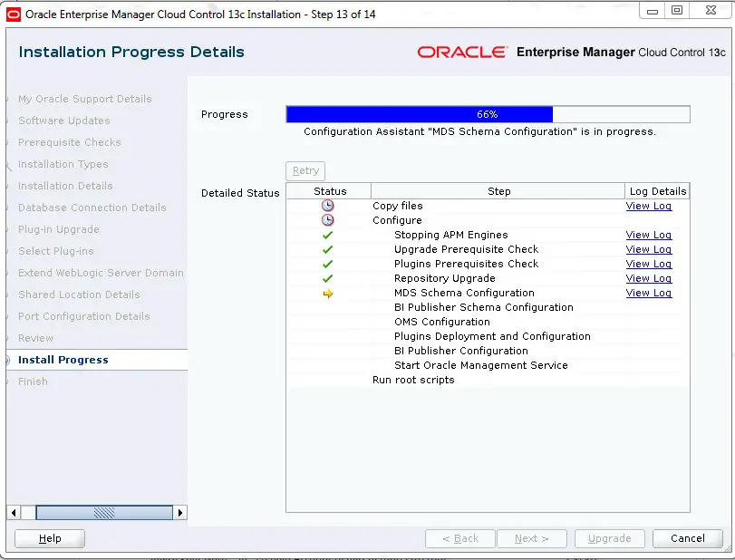Select Port Configuration Details step
735x560 pixels.
(84, 316)
